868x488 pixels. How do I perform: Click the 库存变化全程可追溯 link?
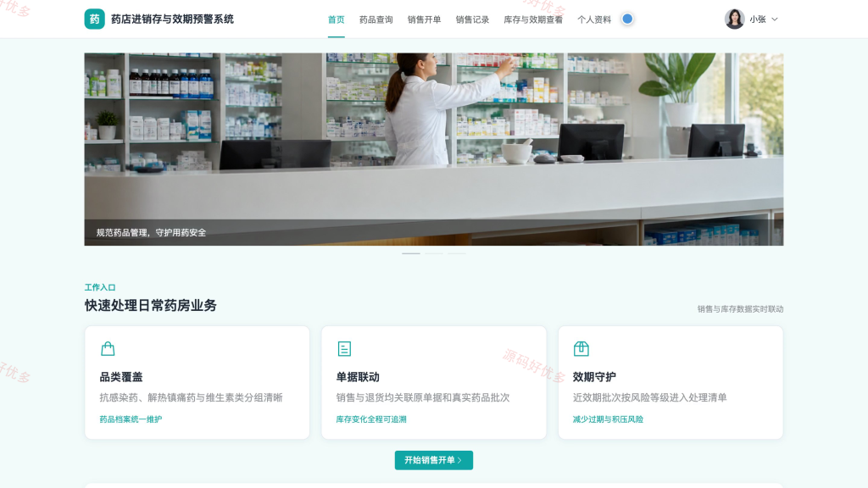click(371, 419)
